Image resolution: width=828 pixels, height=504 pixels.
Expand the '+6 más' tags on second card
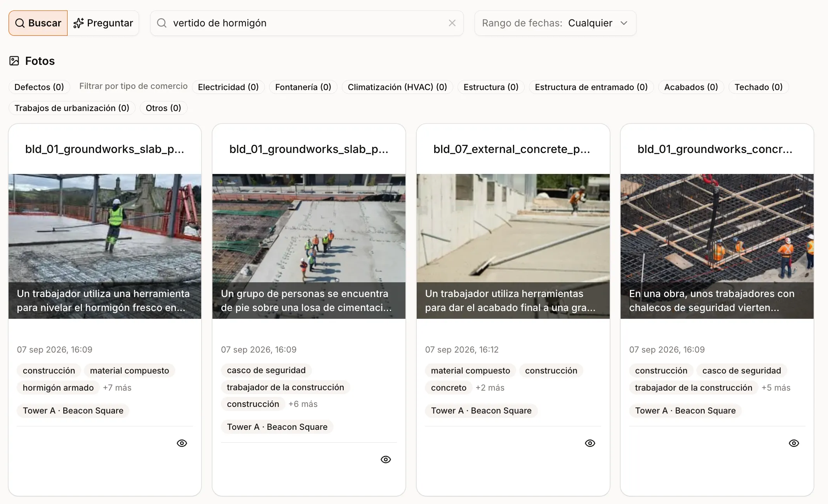pos(303,404)
